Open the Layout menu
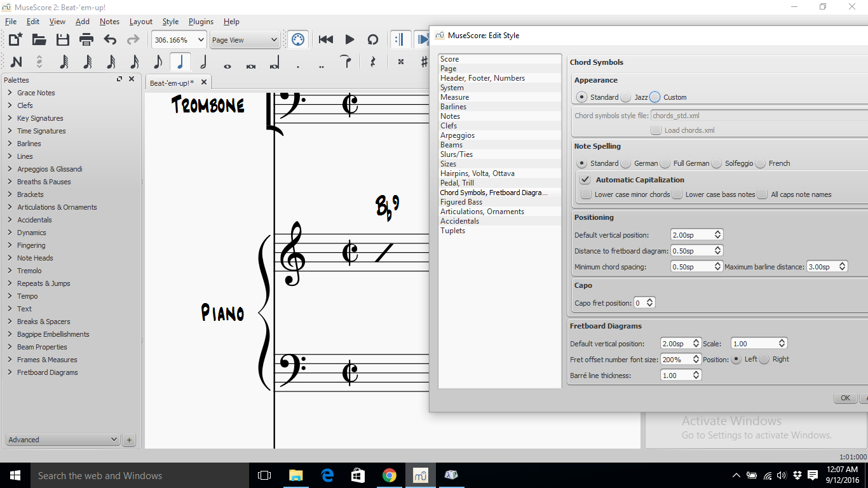 click(x=141, y=22)
